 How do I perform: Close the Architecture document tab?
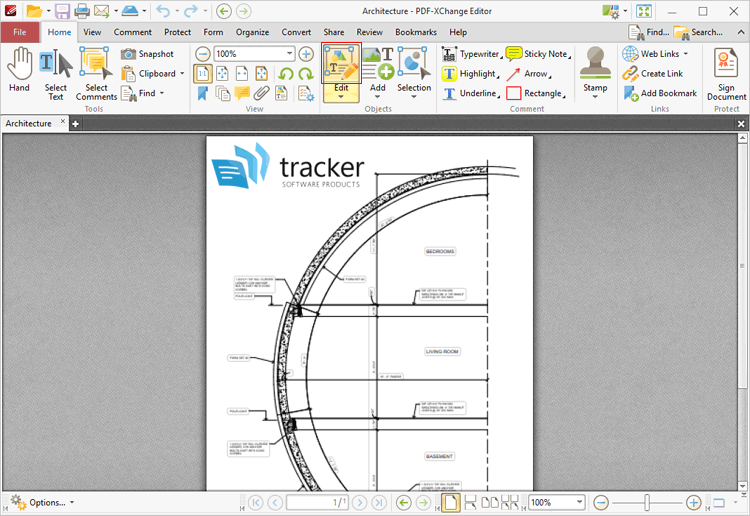63,121
